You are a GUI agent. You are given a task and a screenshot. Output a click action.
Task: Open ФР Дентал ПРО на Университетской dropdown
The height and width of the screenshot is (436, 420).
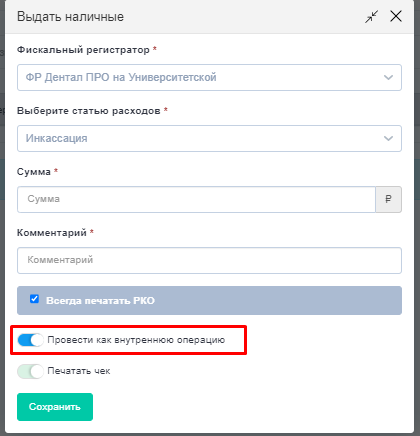pos(209,78)
